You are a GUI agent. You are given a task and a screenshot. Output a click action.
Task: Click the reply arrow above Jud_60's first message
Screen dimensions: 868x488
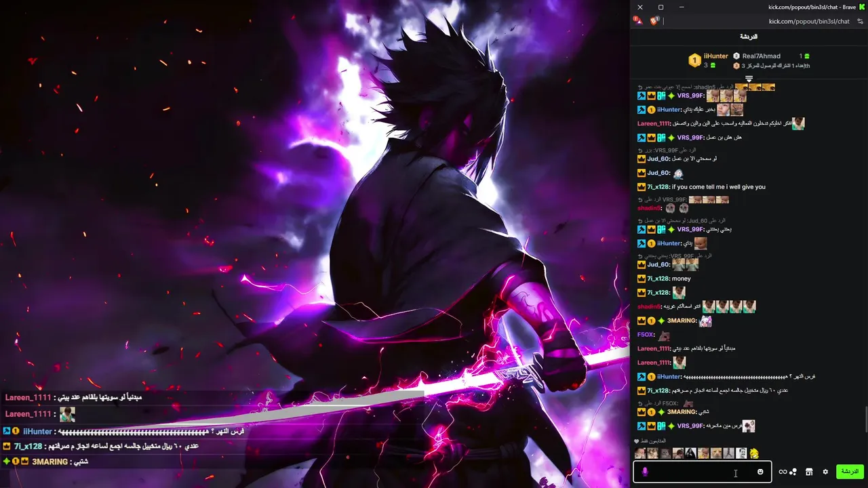639,150
